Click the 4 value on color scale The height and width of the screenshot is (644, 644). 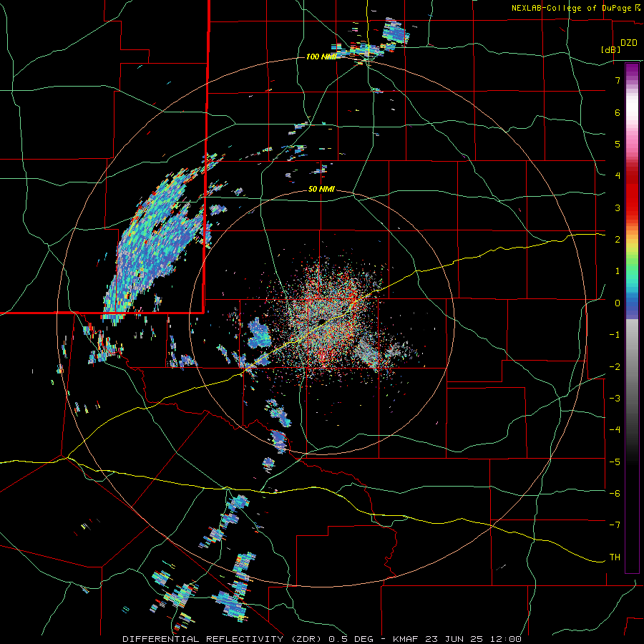coord(618,176)
